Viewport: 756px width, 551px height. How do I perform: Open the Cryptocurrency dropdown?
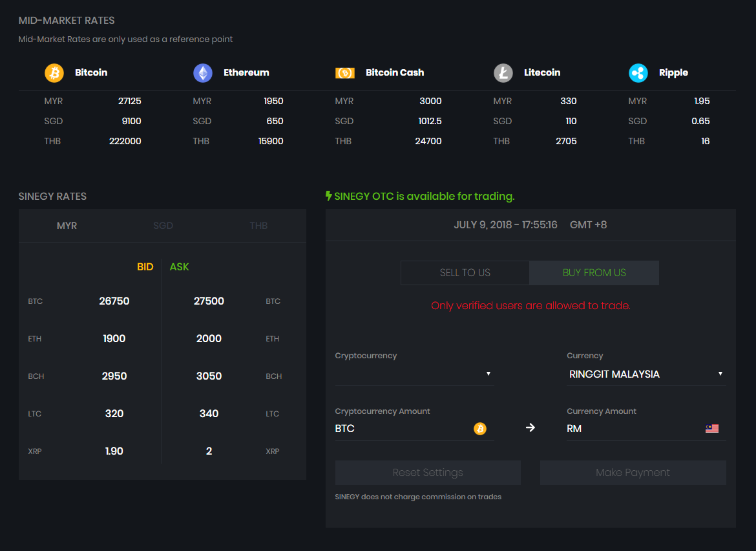[414, 374]
